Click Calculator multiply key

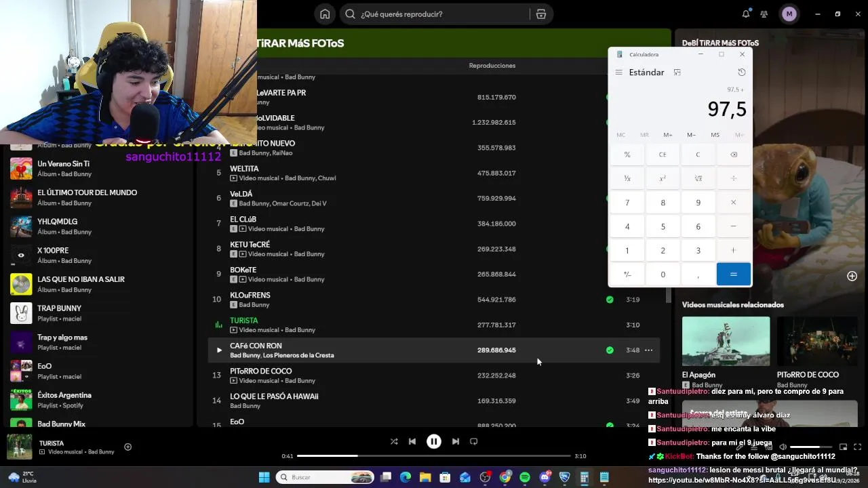pyautogui.click(x=733, y=203)
